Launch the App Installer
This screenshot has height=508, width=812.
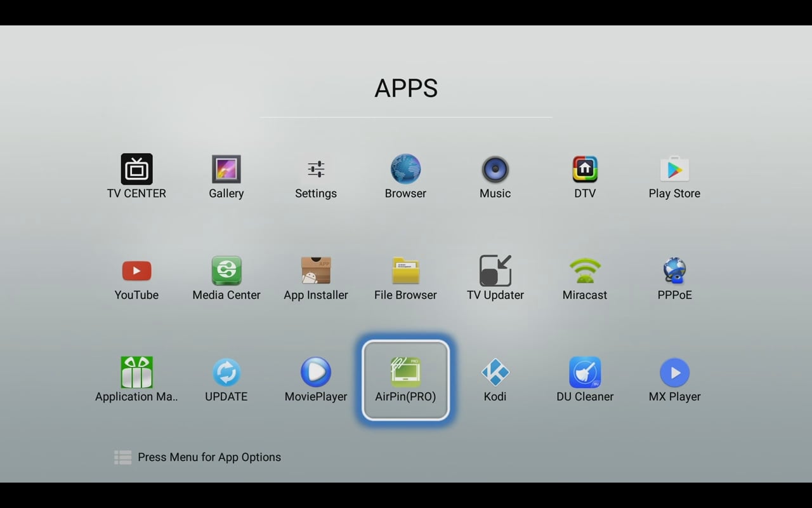click(x=316, y=271)
